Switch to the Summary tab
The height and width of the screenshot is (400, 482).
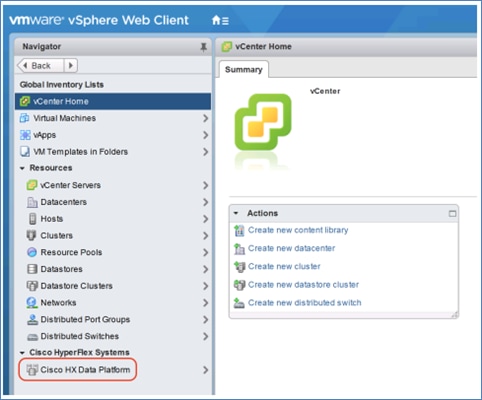244,69
